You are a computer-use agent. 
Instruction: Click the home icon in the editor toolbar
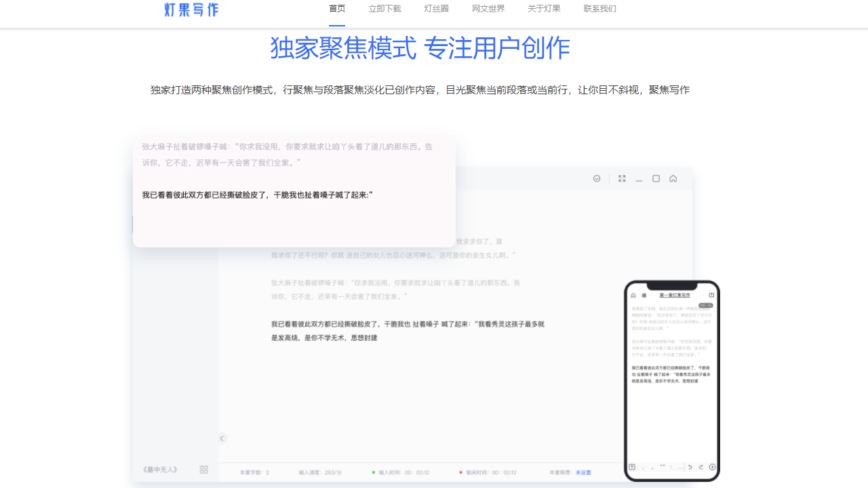tap(673, 178)
